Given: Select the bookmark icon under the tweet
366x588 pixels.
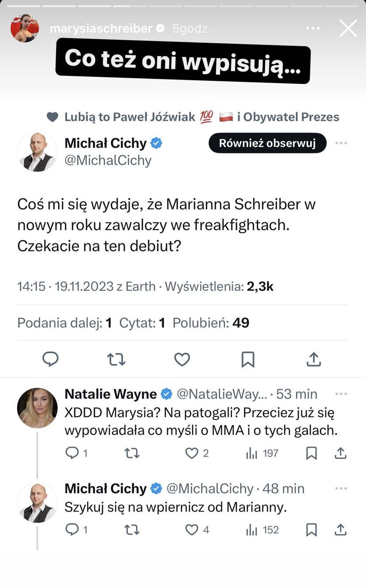Looking at the screenshot, I should [x=248, y=359].
